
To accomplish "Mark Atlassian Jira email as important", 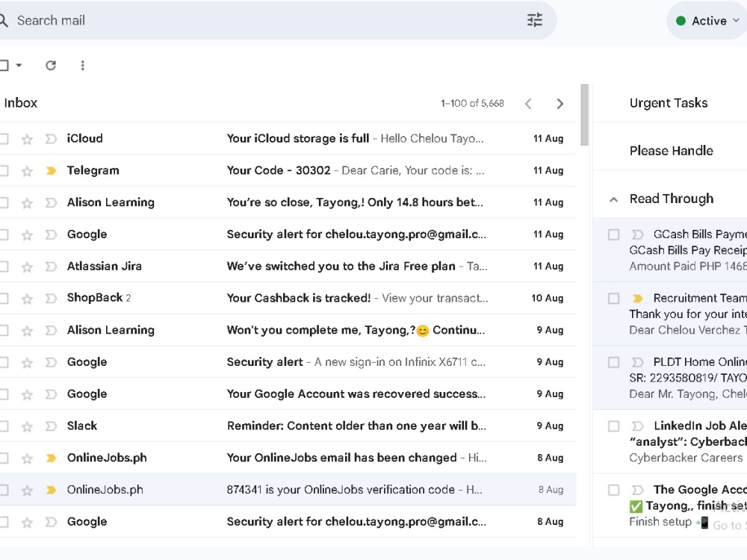I will click(x=51, y=267).
